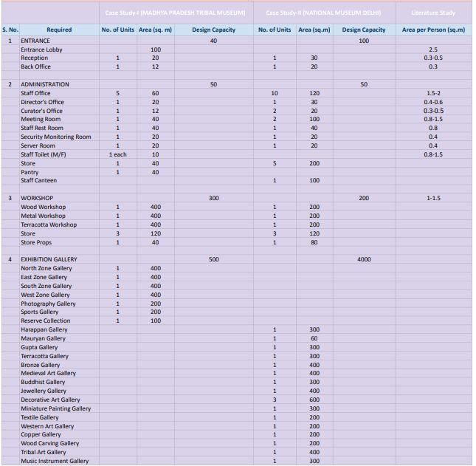Click the 'EXHIBITION GALLERY' section label

point(49,259)
